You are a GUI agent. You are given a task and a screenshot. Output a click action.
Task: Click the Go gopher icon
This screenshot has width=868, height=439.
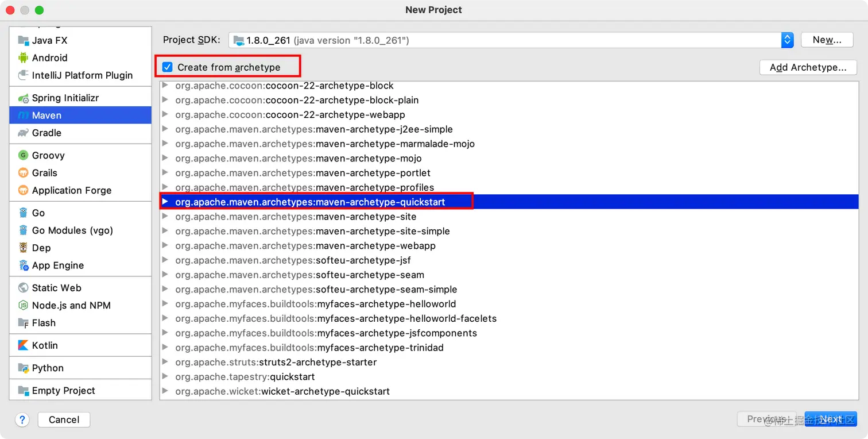coord(24,213)
